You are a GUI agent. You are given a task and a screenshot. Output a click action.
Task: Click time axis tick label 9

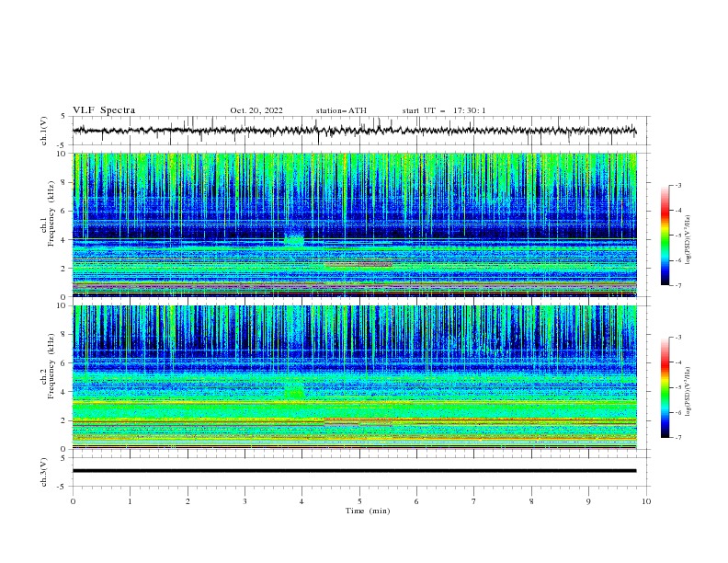point(588,501)
